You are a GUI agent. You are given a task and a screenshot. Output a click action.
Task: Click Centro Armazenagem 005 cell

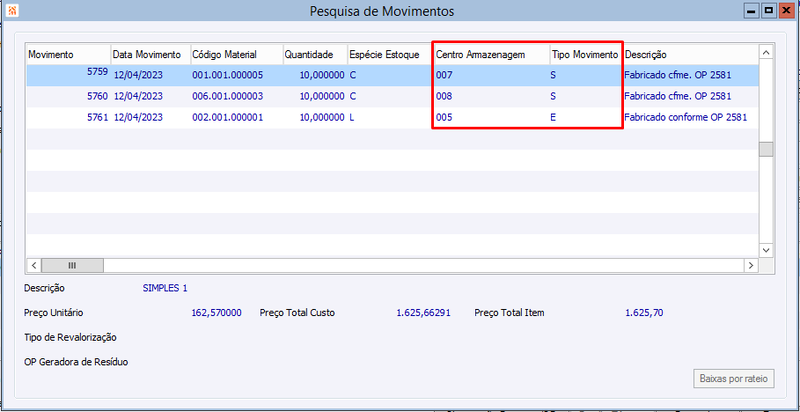(x=444, y=118)
